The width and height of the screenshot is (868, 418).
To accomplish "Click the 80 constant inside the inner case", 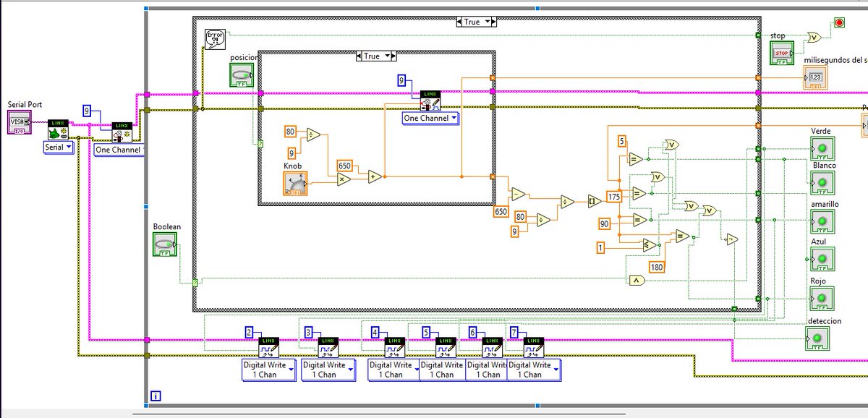I will (290, 131).
